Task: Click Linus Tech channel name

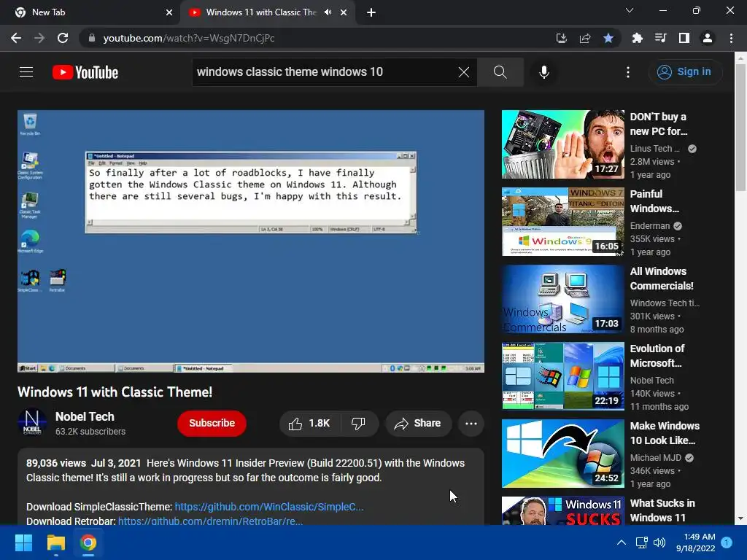Action: [654, 149]
